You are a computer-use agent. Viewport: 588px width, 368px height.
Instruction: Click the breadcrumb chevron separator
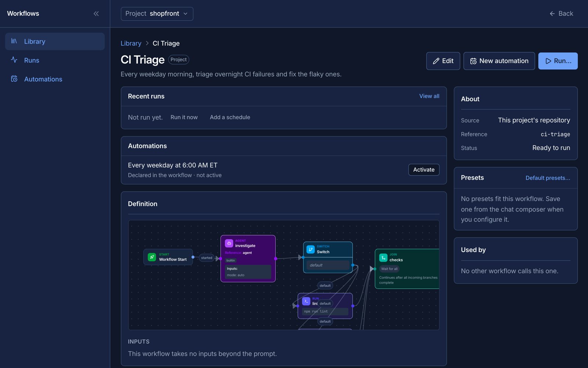(x=147, y=43)
